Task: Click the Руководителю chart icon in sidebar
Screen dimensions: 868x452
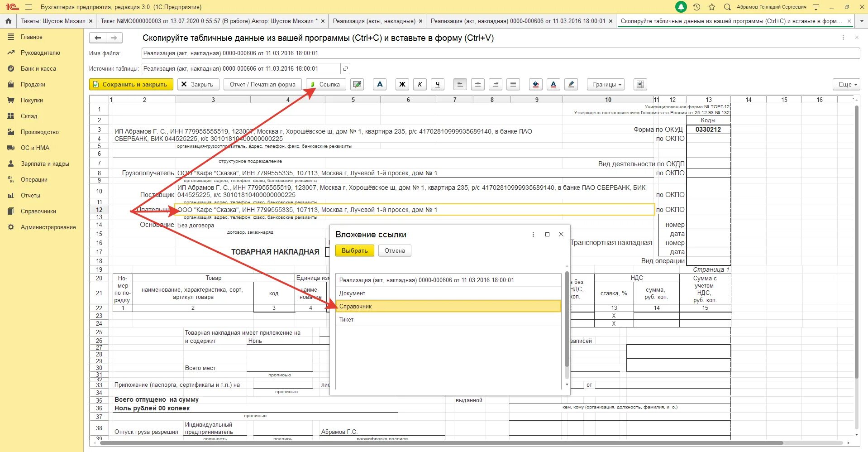Action: click(11, 53)
